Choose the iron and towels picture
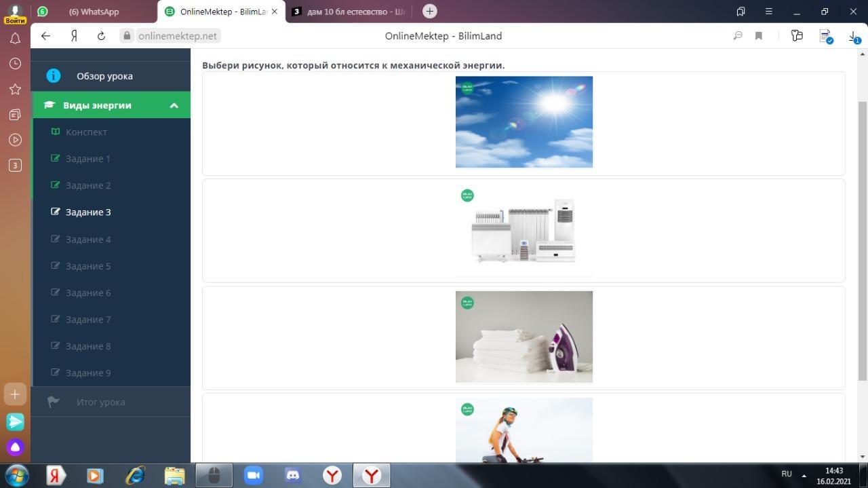868x488 pixels. coord(524,337)
